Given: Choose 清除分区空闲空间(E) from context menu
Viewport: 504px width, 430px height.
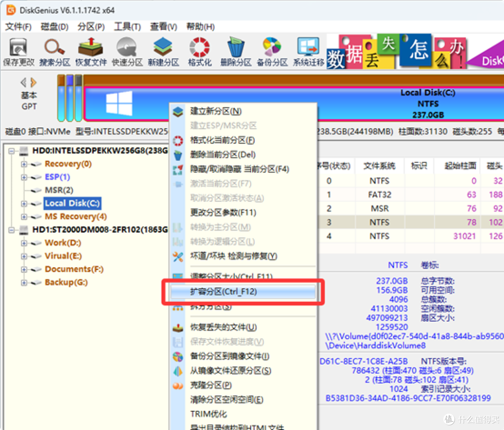Looking at the screenshot, I should tap(243, 400).
